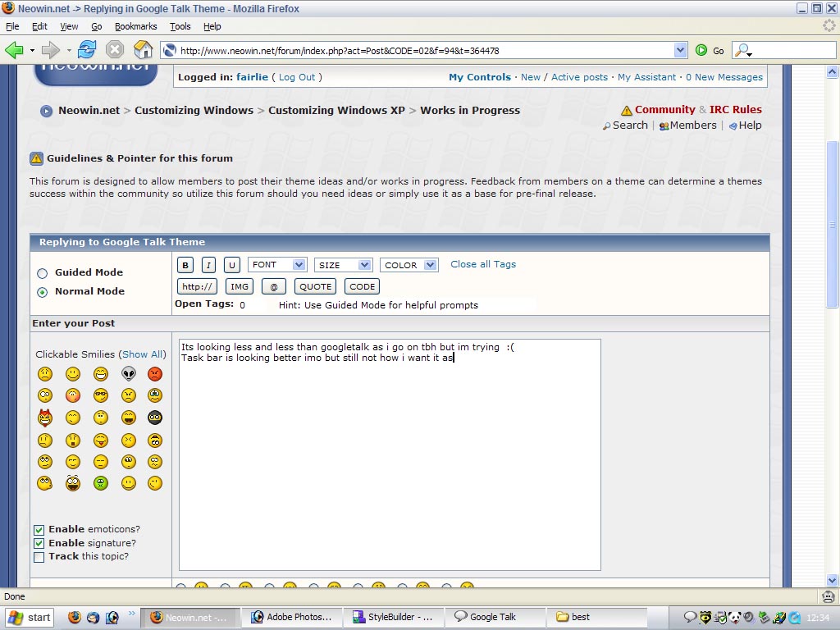Open the Bookmarks menu
Screen dimensions: 840x630
tap(135, 26)
